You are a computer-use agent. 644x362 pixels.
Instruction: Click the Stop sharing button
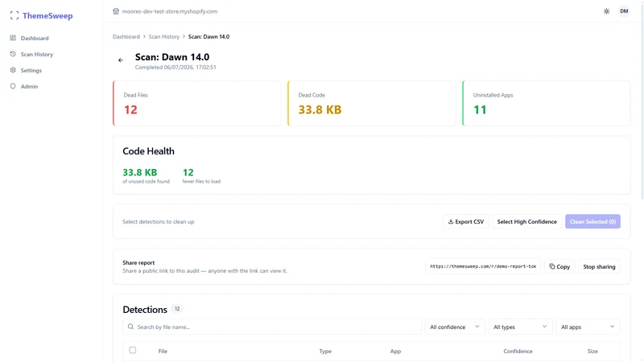coord(599,266)
